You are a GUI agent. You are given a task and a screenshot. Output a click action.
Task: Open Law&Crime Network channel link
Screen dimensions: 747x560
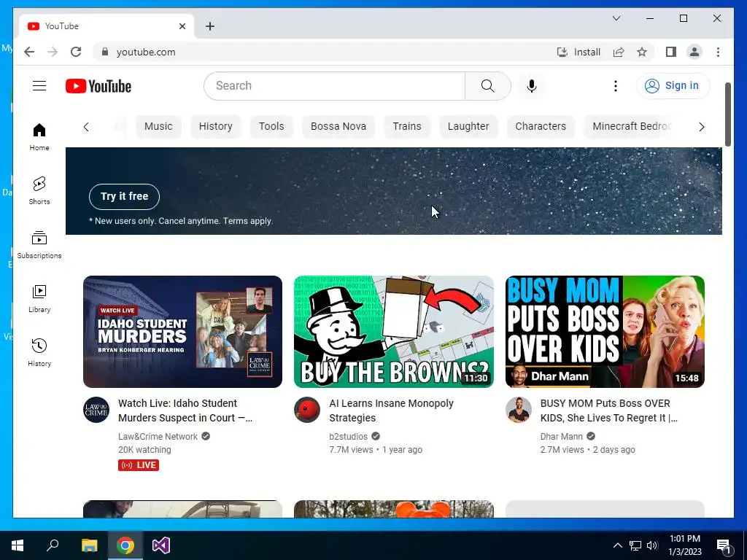[158, 437]
